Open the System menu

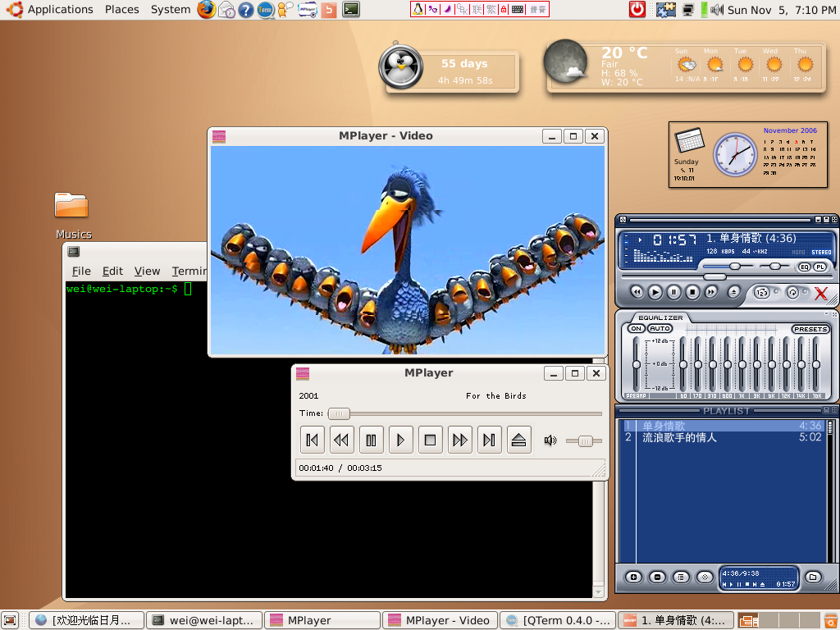pyautogui.click(x=171, y=10)
